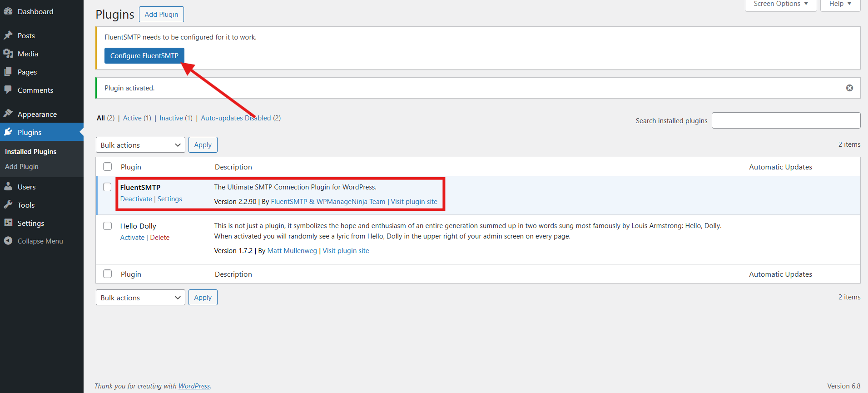Image resolution: width=868 pixels, height=393 pixels.
Task: Click the Collapse Menu arrow icon
Action: (8, 241)
